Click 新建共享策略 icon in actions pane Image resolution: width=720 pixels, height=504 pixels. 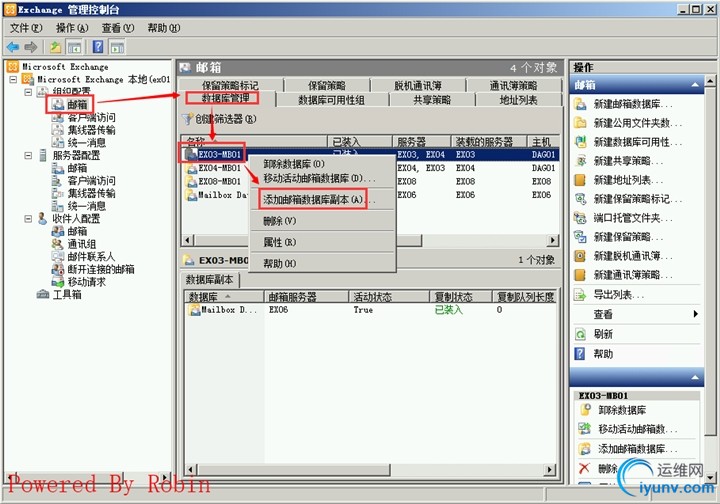580,161
